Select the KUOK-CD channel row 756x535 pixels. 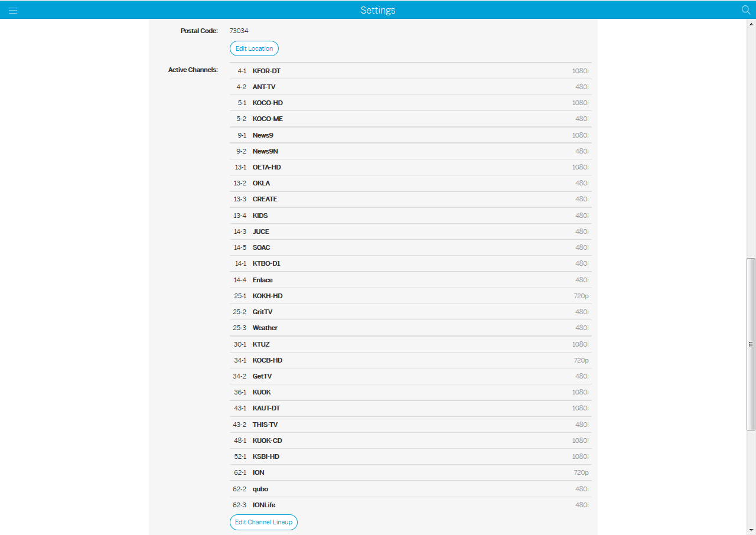410,441
